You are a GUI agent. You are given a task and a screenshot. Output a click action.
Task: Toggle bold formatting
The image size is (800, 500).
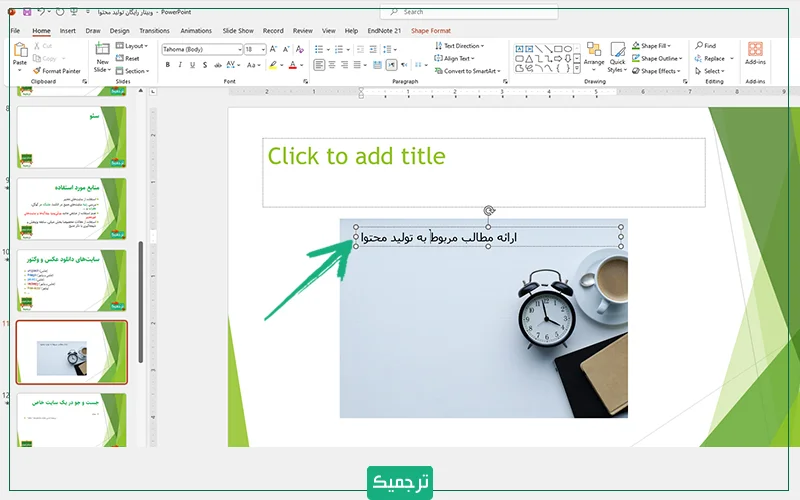pos(168,65)
